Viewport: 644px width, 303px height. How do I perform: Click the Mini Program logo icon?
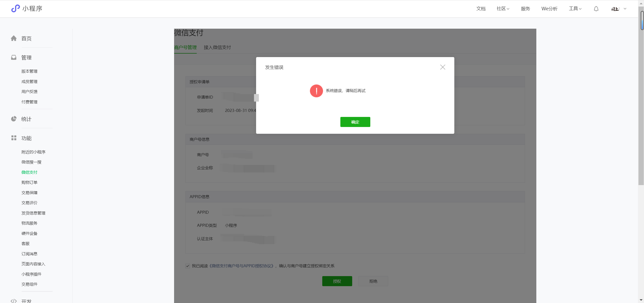pos(15,9)
